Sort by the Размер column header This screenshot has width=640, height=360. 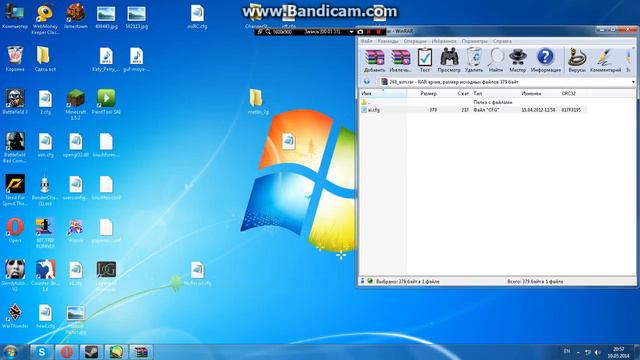point(428,93)
